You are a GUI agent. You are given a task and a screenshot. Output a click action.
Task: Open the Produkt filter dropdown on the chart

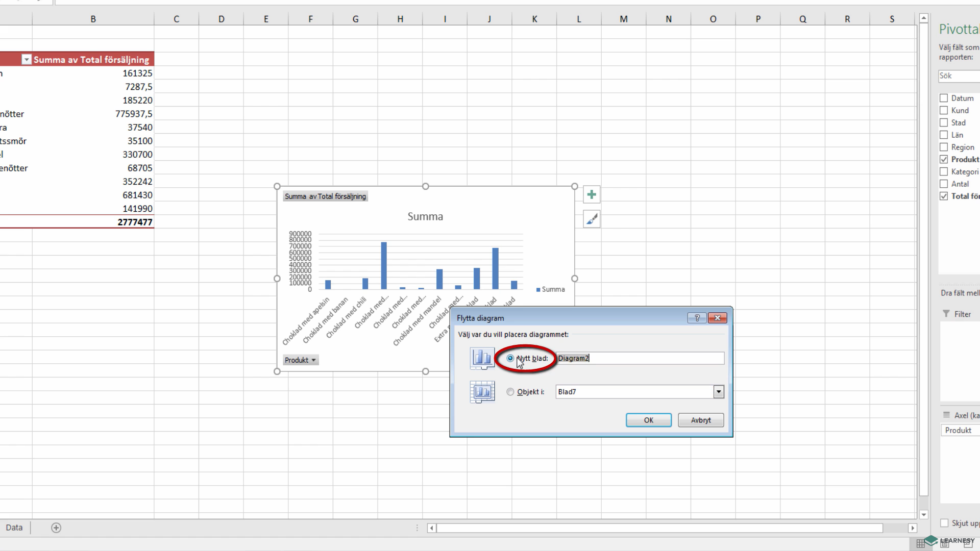300,360
